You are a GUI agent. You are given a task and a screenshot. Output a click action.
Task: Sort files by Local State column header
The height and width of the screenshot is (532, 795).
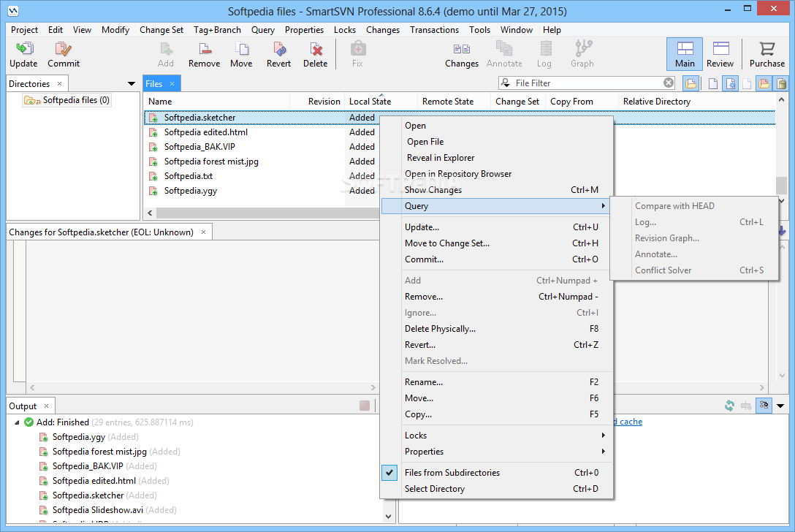[381, 102]
